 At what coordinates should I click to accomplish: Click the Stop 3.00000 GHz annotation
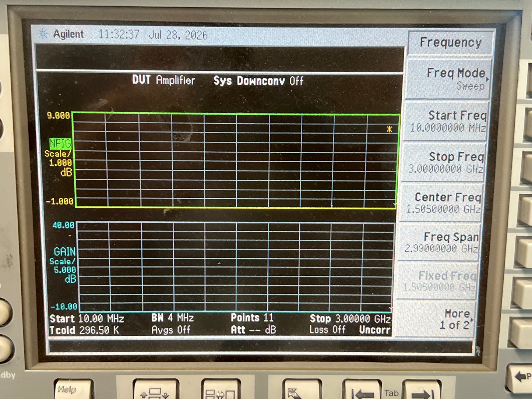(350, 318)
